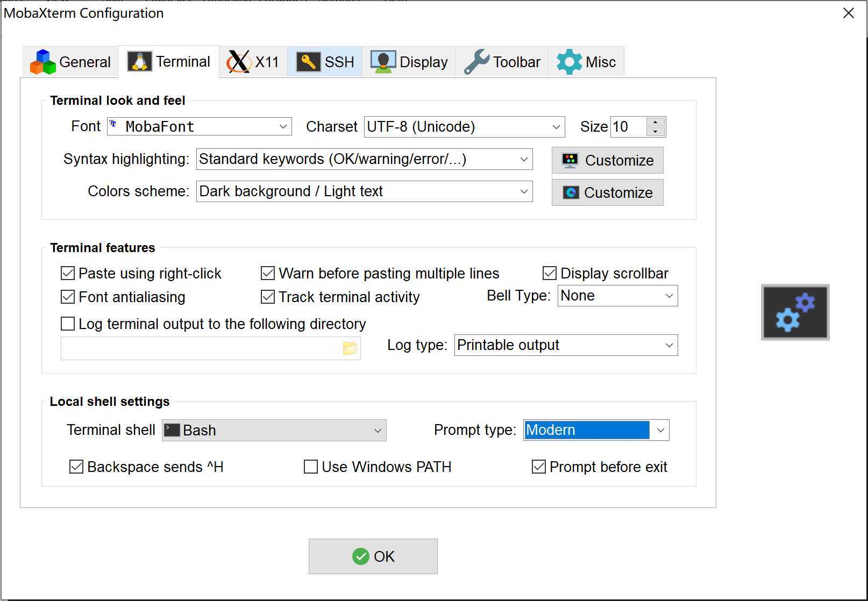Open the X11 settings tab
Screen dimensions: 868x601
coord(253,62)
